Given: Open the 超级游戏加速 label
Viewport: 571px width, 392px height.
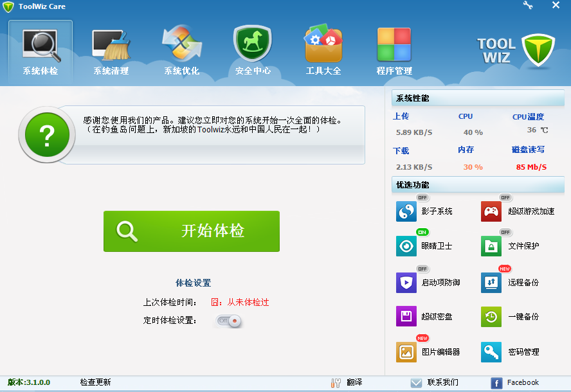Looking at the screenshot, I should coord(531,211).
